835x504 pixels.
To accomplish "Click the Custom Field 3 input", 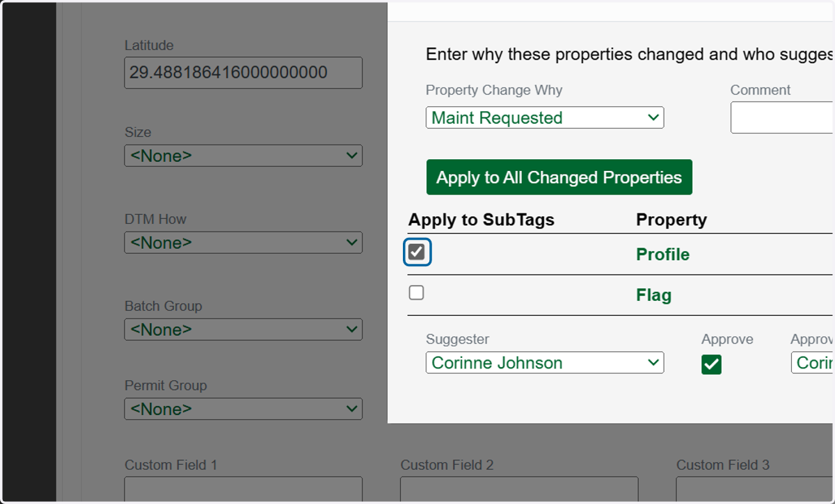I will pos(756,489).
